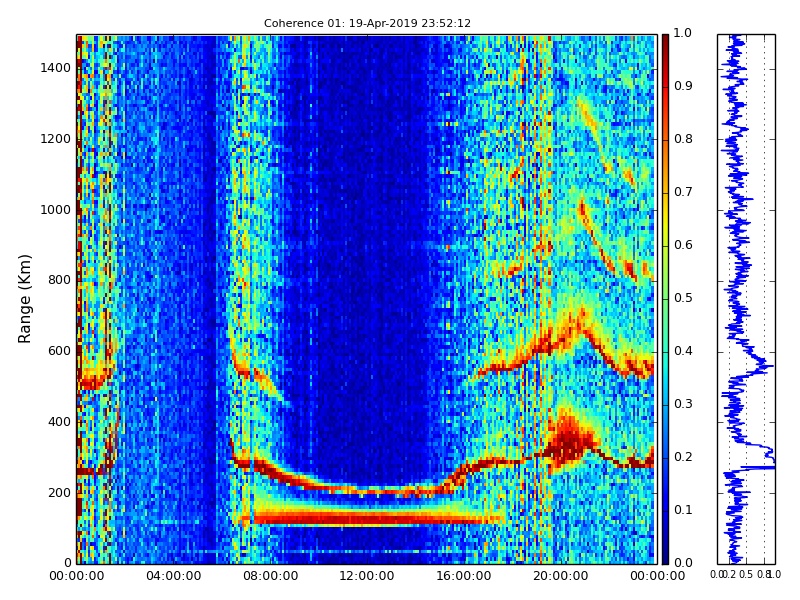Screen dimensions: 800x600
Task: Click the colorbar 0.9 value label
Action: [683, 86]
